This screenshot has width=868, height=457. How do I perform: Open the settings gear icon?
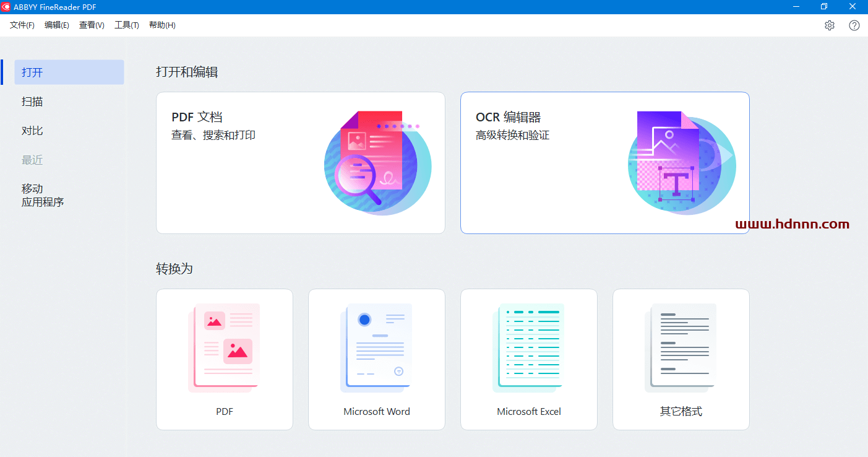coord(829,25)
